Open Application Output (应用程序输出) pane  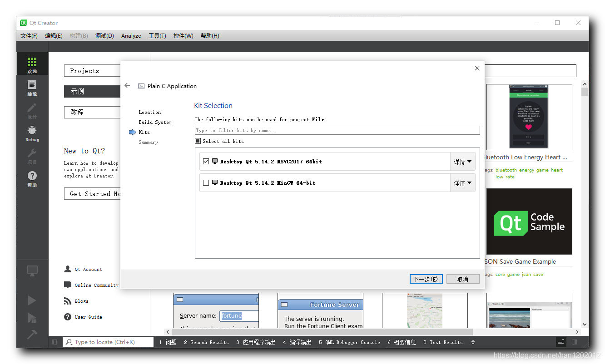[256, 342]
